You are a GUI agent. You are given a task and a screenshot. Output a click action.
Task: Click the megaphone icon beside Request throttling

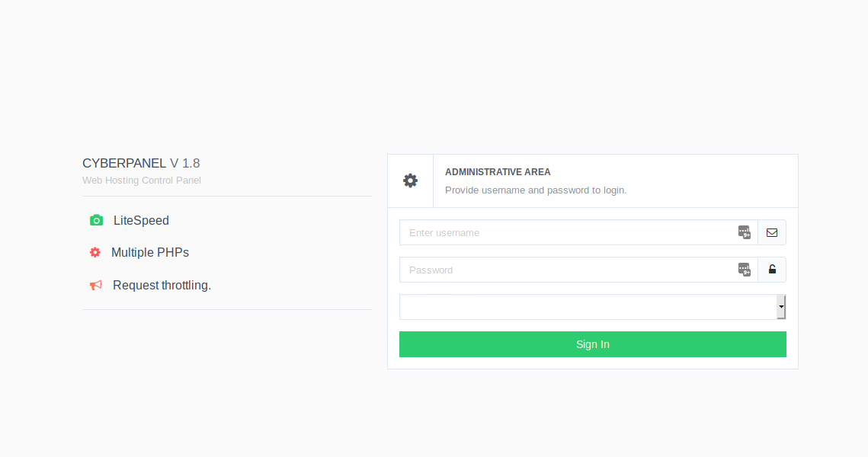(x=96, y=284)
